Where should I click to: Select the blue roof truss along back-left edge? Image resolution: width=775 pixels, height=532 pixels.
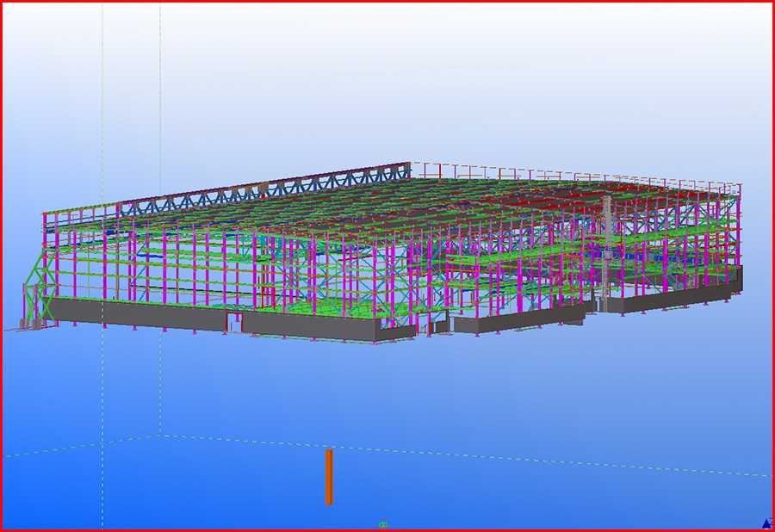click(258, 191)
